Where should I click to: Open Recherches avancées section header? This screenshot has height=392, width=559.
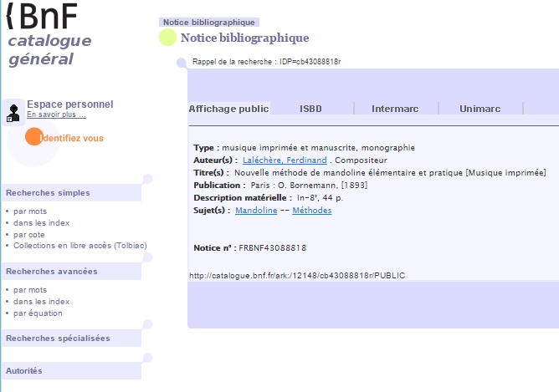[x=71, y=272]
